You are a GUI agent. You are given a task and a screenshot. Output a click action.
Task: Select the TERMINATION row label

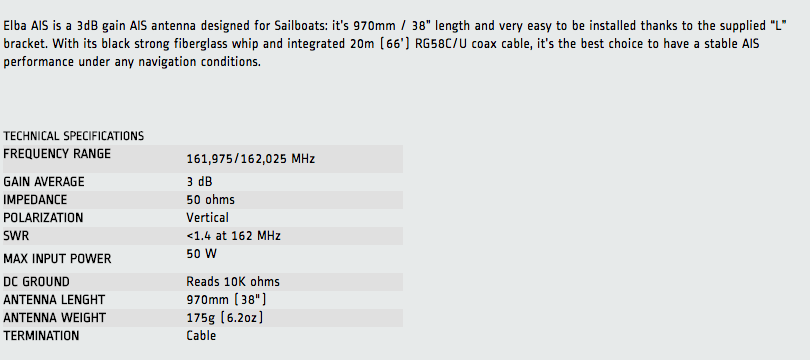coord(41,336)
